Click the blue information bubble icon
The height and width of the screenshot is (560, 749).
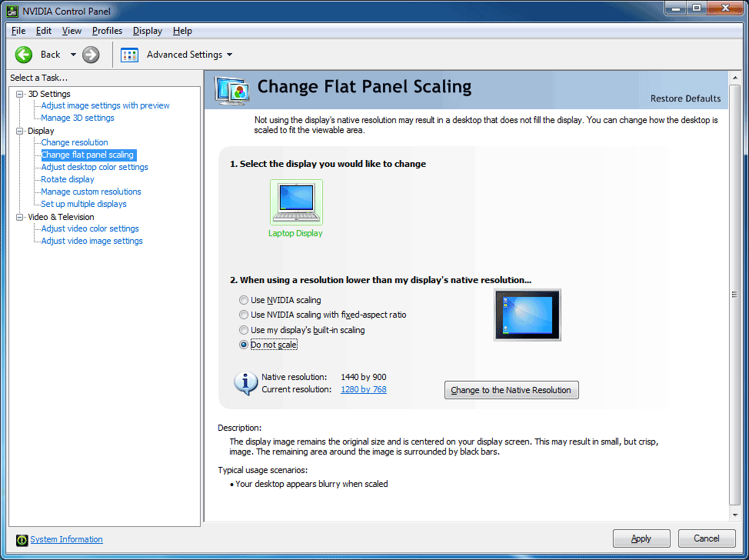[245, 383]
